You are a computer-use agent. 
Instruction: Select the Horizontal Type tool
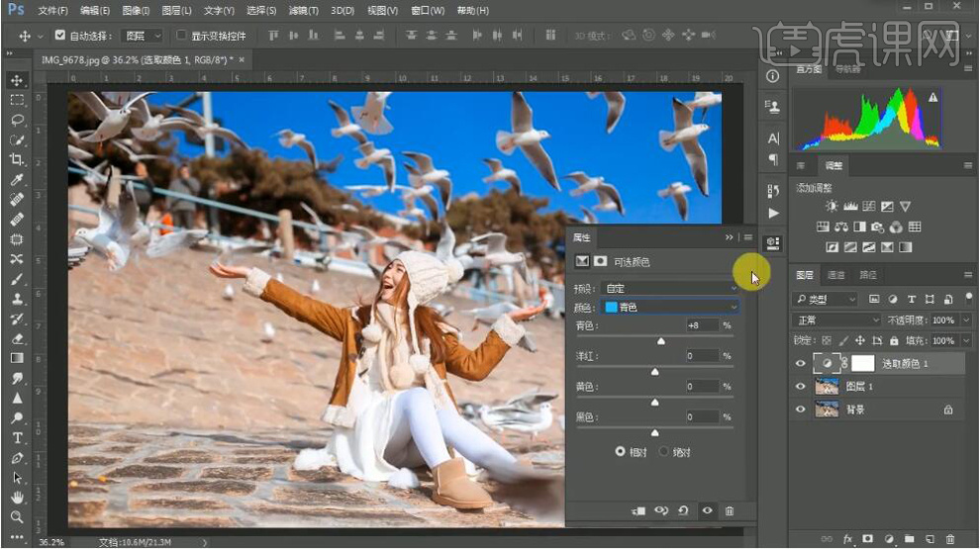coord(17,437)
